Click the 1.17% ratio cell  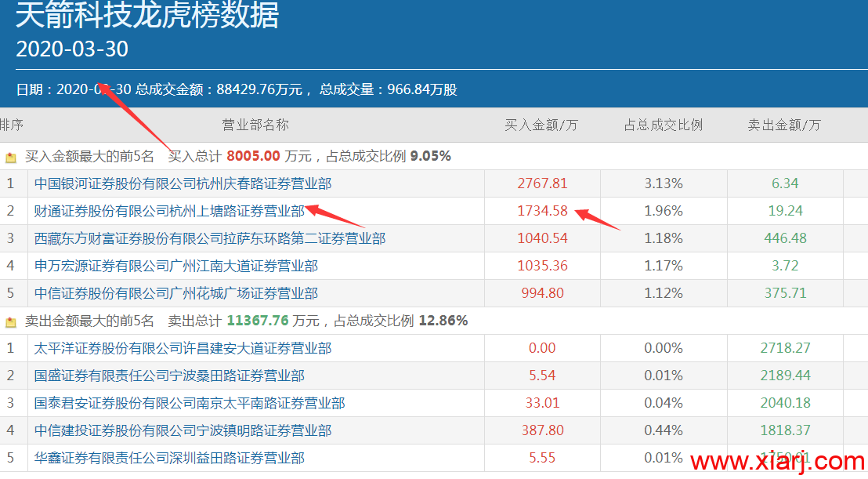click(664, 266)
